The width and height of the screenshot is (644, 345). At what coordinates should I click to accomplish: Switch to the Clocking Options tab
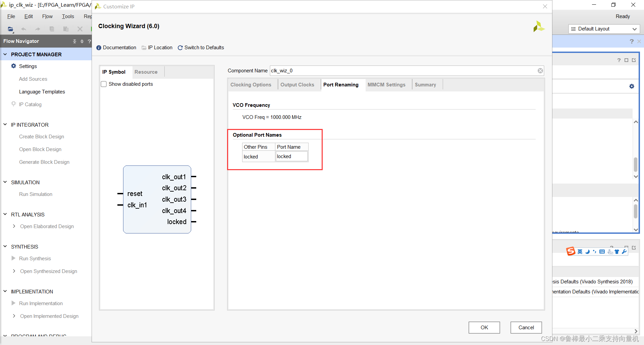251,85
